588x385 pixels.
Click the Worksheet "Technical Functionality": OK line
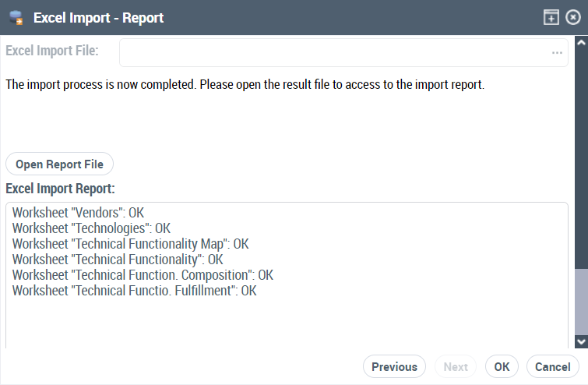(118, 260)
